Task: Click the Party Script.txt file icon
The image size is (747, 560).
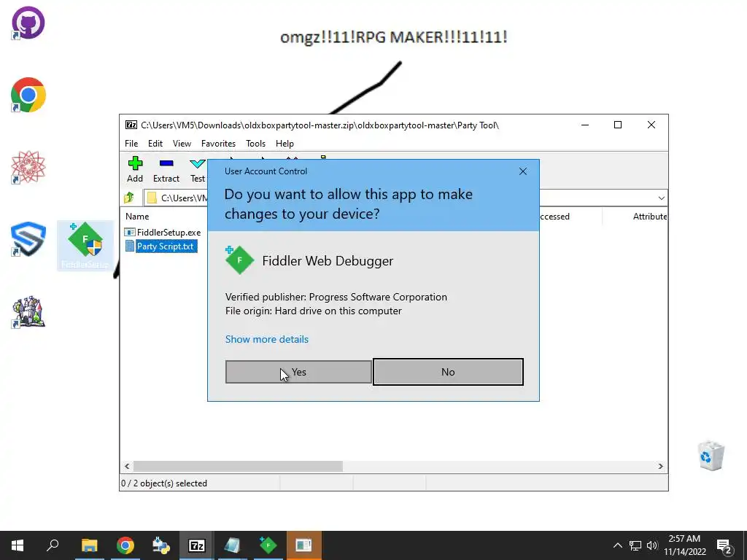Action: 130,246
